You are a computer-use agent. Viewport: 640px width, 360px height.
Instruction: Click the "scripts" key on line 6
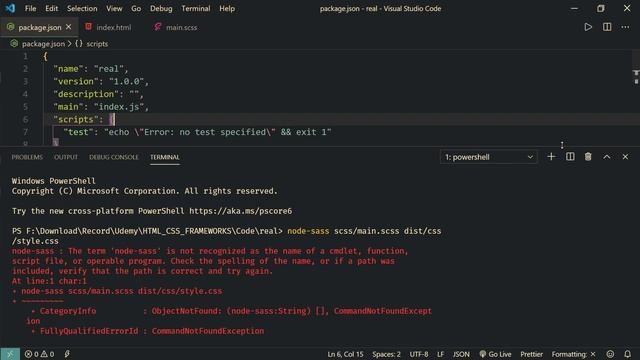click(x=76, y=119)
